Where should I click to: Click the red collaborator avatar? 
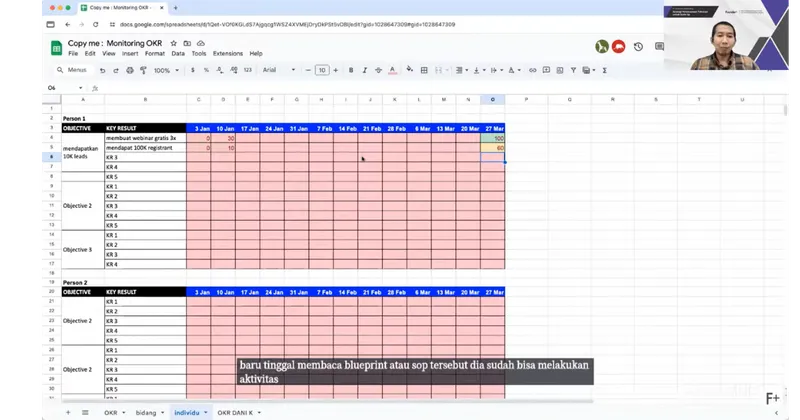(618, 47)
